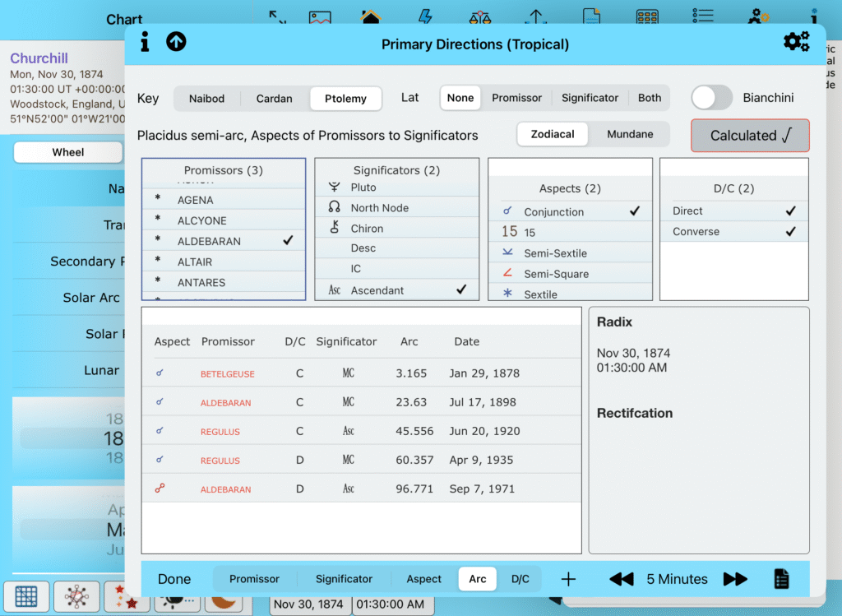Click the grid icon at bottom left
This screenshot has width=842, height=616.
point(26,598)
